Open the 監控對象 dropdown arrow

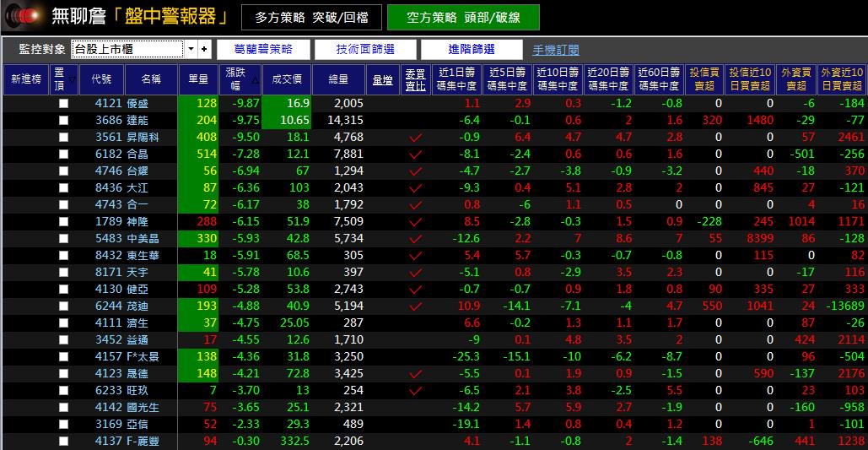click(191, 50)
